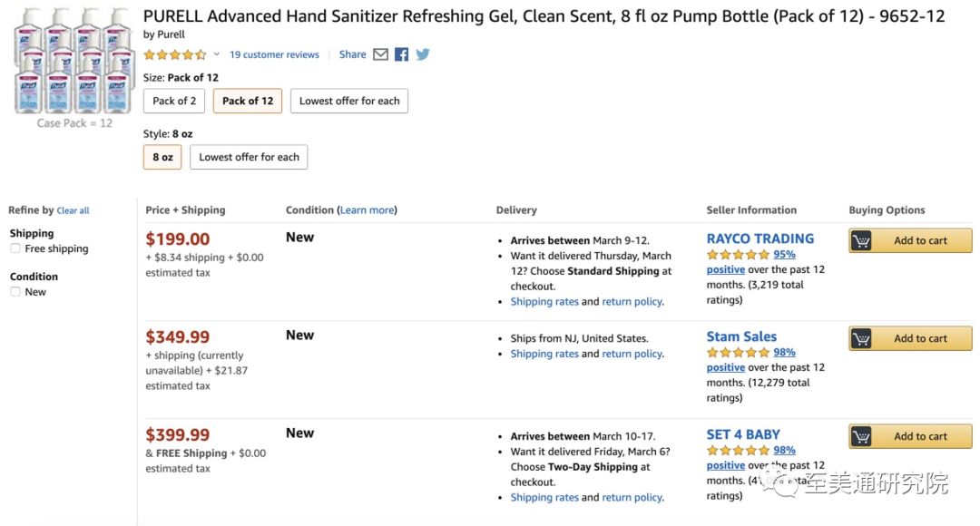Click the star rating above customer reviews
The width and height of the screenshot is (980, 526).
click(x=174, y=54)
